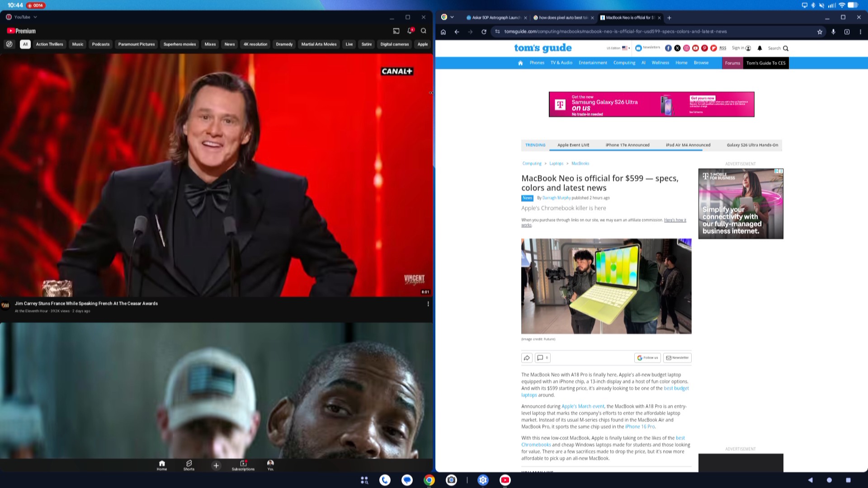Open comments on the MacBook Neo article

point(542,357)
